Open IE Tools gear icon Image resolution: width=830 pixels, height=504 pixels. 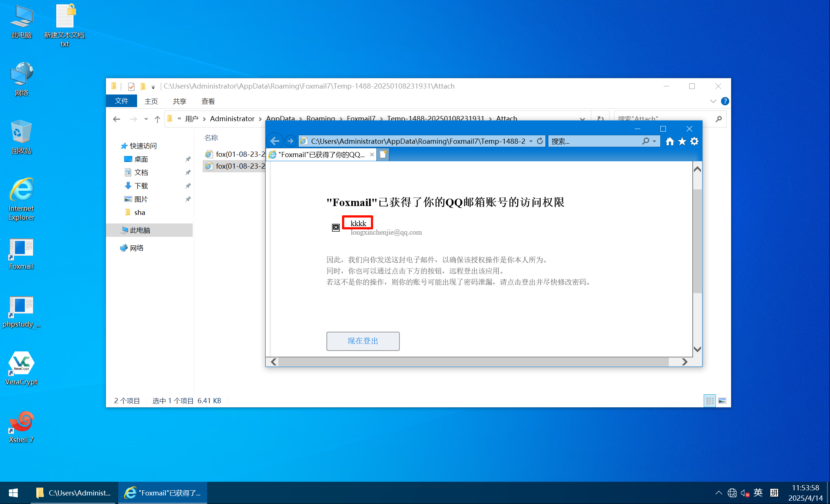[x=694, y=141]
